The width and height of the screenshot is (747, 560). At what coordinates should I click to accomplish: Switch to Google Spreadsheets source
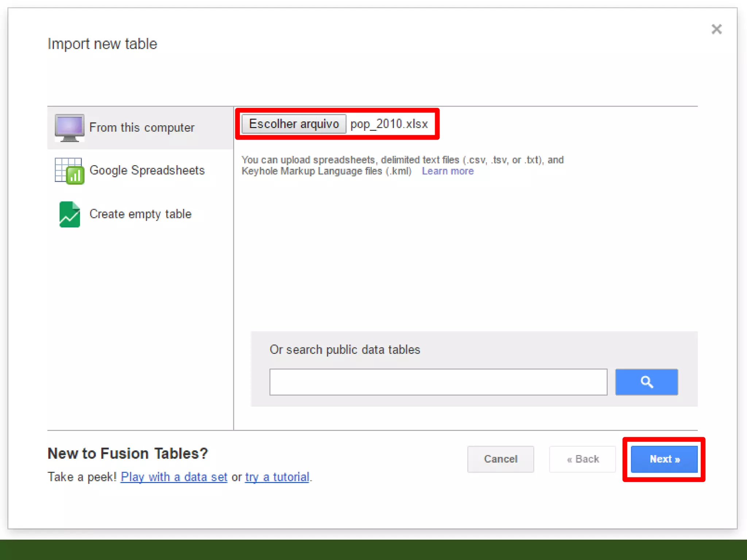click(147, 170)
